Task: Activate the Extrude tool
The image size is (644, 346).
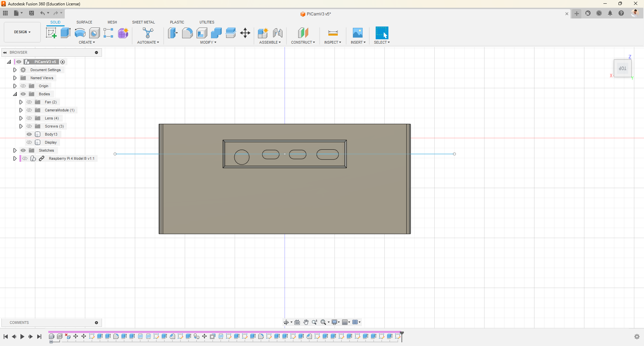Action: (65, 33)
